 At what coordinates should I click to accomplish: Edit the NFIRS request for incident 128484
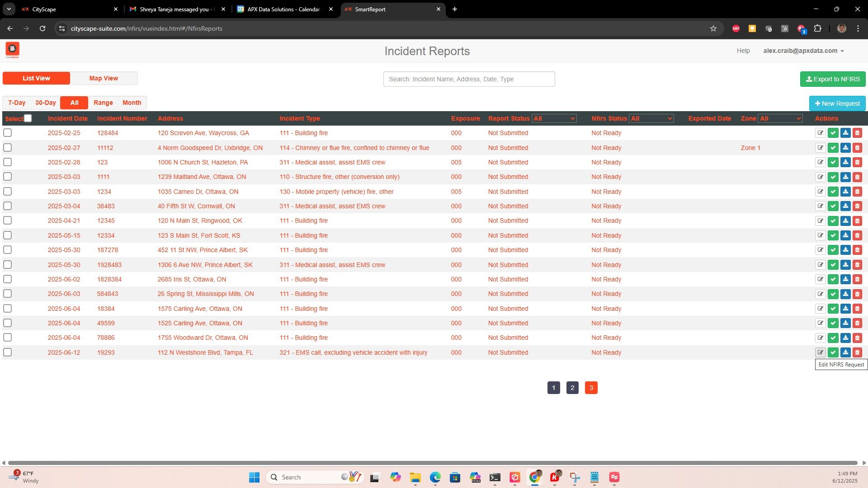[x=821, y=133]
